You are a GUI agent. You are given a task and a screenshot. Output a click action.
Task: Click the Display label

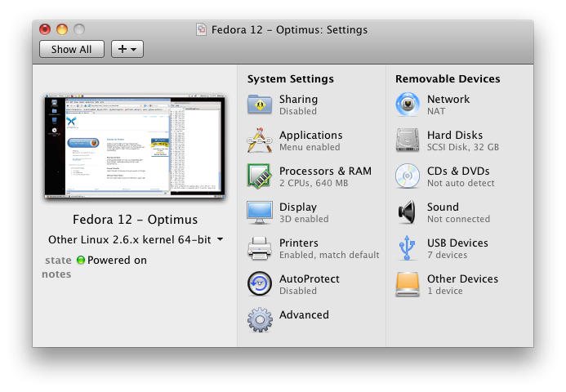298,207
